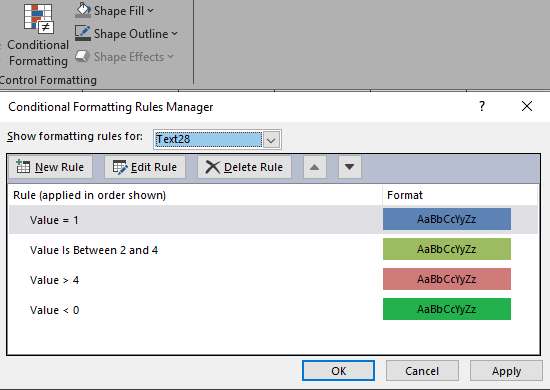Confirm the dialog with OK
550x390 pixels.
pyautogui.click(x=338, y=371)
